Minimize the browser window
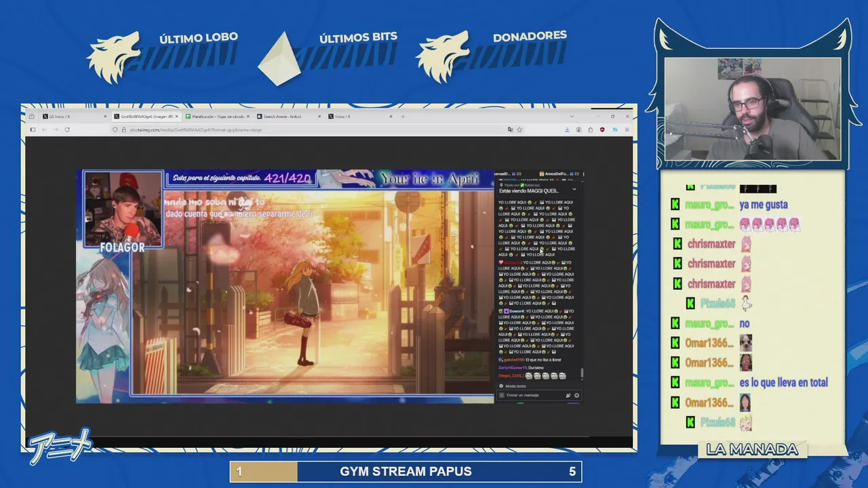 [597, 117]
